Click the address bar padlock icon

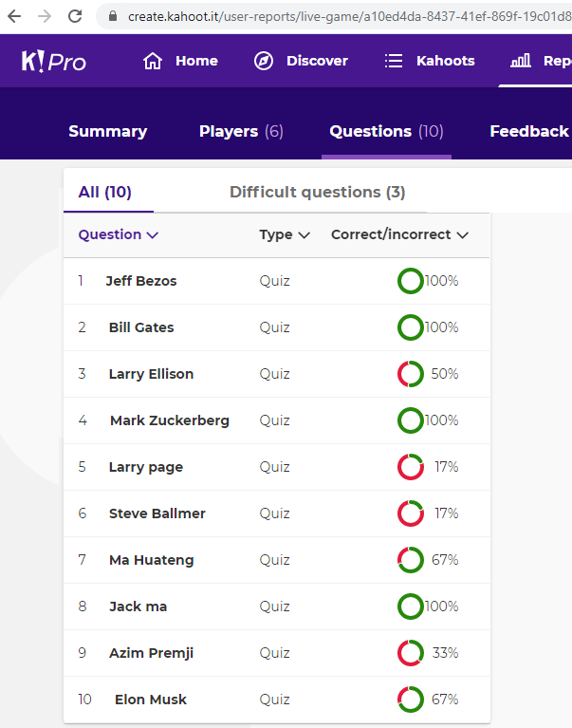pyautogui.click(x=113, y=16)
